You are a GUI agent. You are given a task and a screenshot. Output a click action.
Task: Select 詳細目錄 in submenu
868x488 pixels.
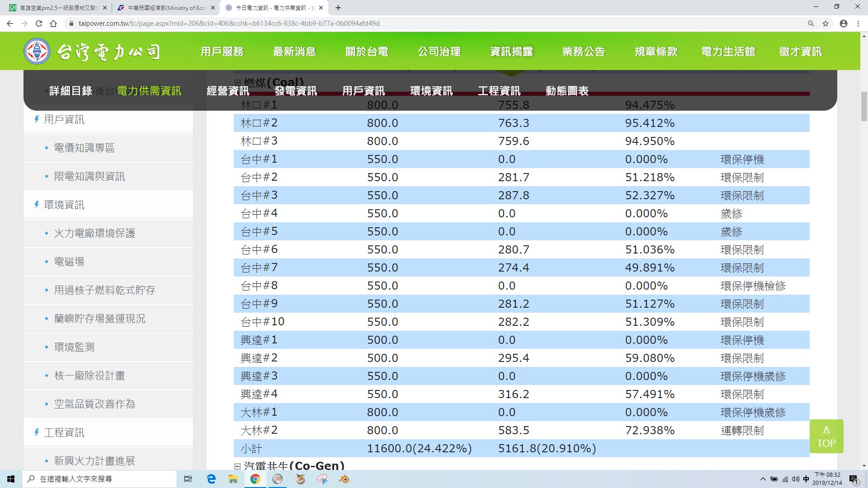71,91
